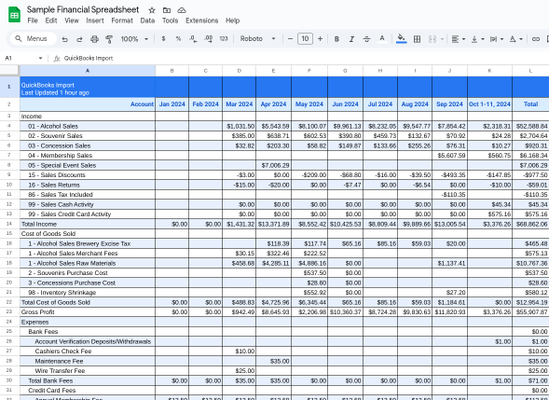Open the borders tool
The image size is (549, 400).
click(417, 39)
